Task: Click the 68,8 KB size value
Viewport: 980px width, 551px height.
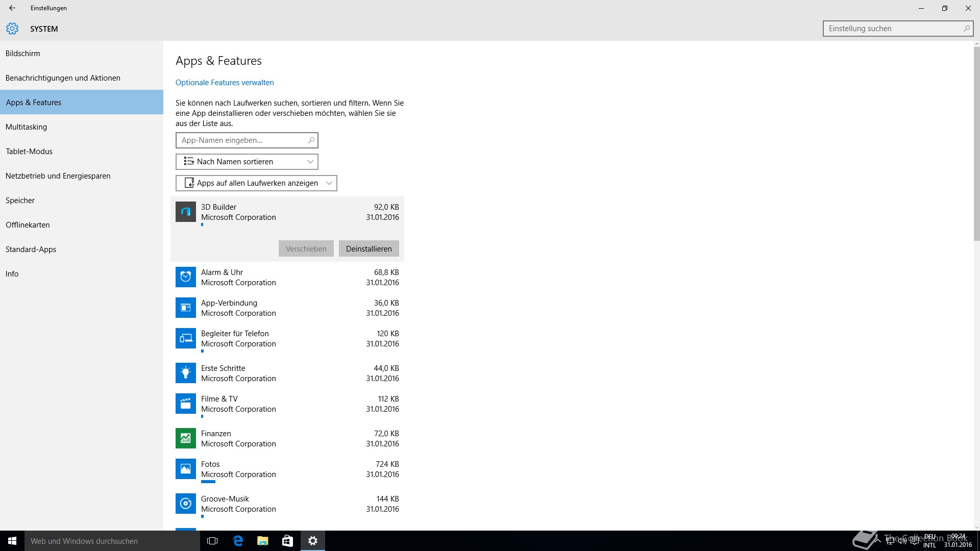Action: pyautogui.click(x=386, y=272)
